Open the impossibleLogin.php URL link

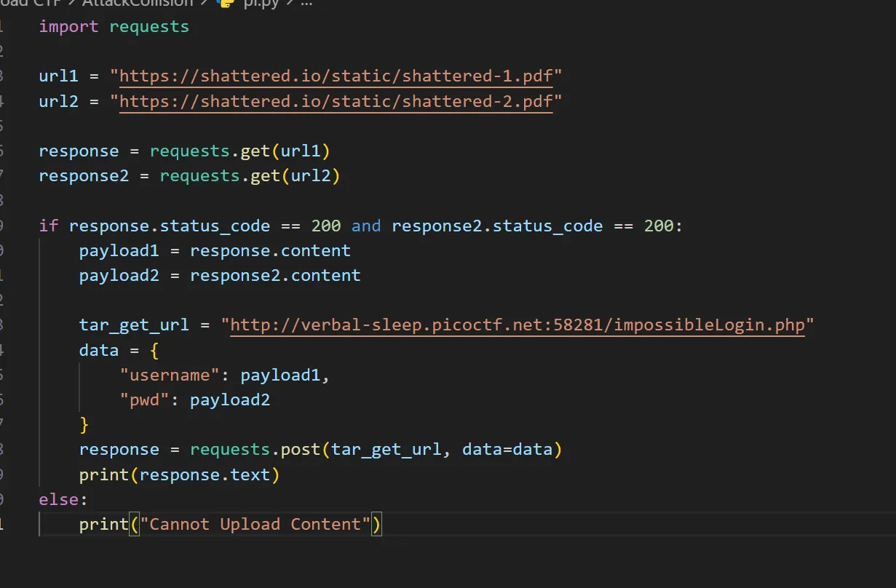point(518,325)
